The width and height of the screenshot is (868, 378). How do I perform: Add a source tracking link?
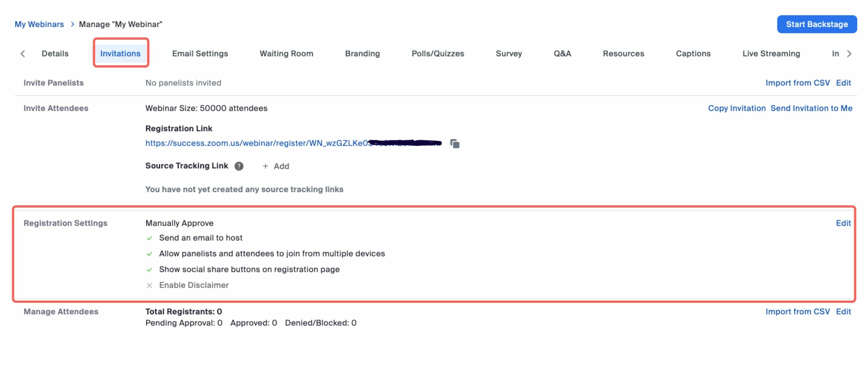pyautogui.click(x=276, y=166)
